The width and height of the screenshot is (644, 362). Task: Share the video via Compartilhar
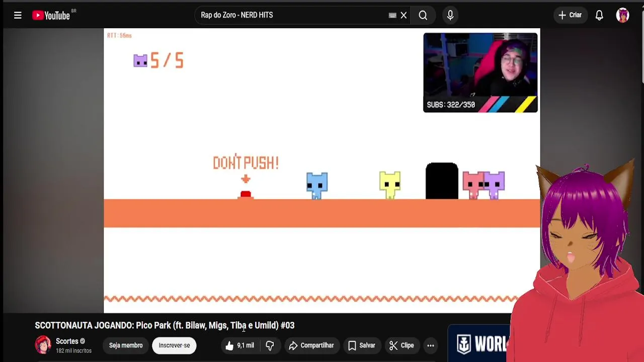coord(311,345)
